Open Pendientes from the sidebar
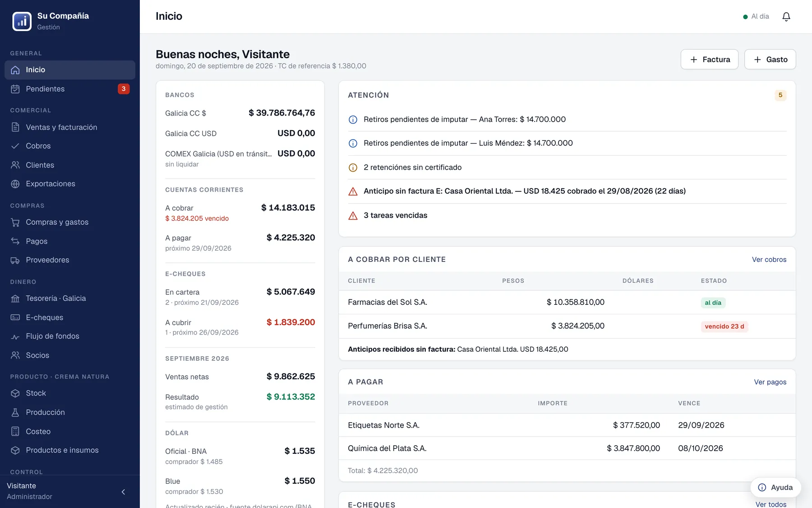Image resolution: width=812 pixels, height=508 pixels. (70, 89)
